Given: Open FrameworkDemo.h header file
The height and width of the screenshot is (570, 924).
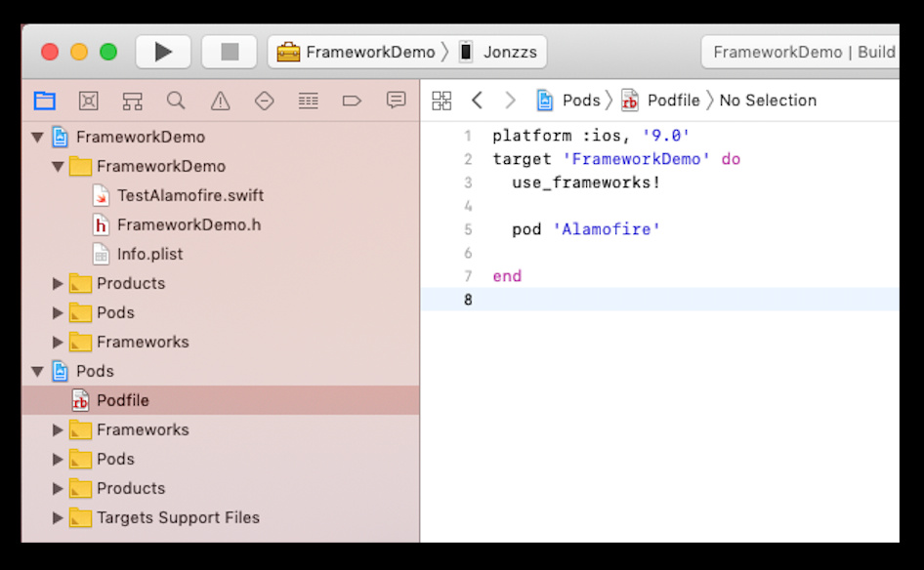Looking at the screenshot, I should [189, 224].
